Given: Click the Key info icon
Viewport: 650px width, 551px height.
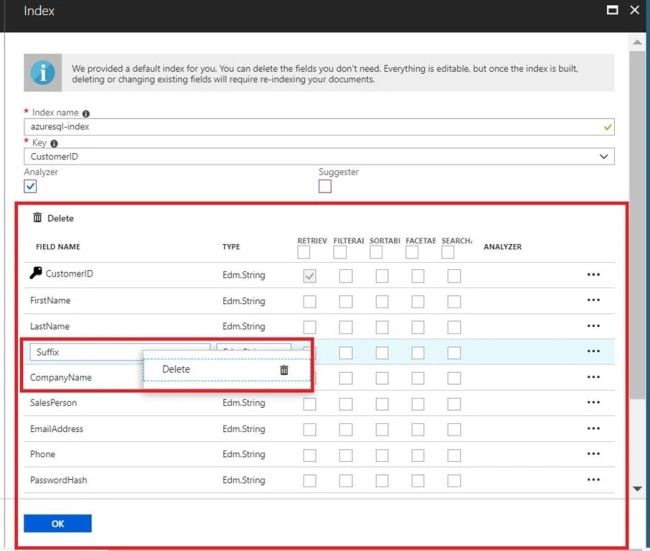Looking at the screenshot, I should (x=54, y=143).
